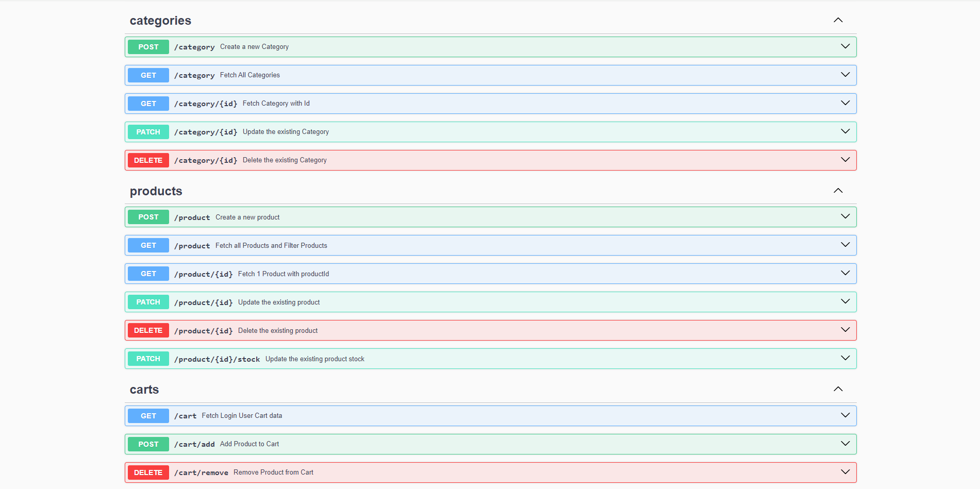Select /product path in Fetch all Products row

tap(192, 246)
